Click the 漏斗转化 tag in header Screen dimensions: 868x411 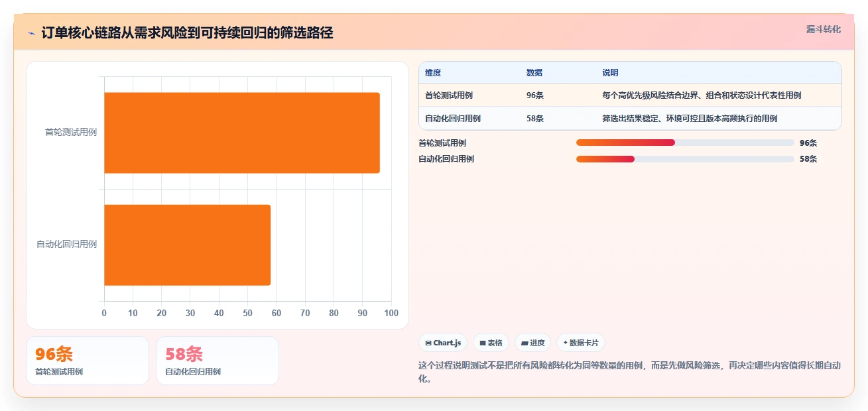[x=823, y=30]
